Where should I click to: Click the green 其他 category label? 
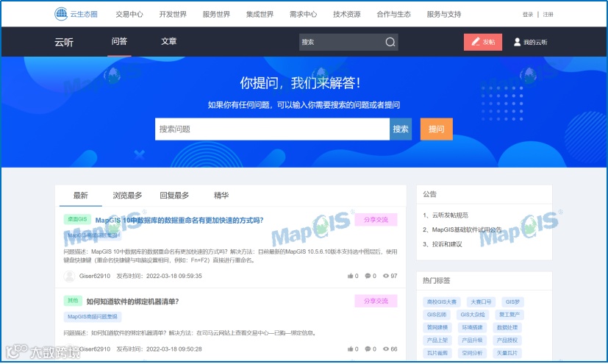(73, 301)
